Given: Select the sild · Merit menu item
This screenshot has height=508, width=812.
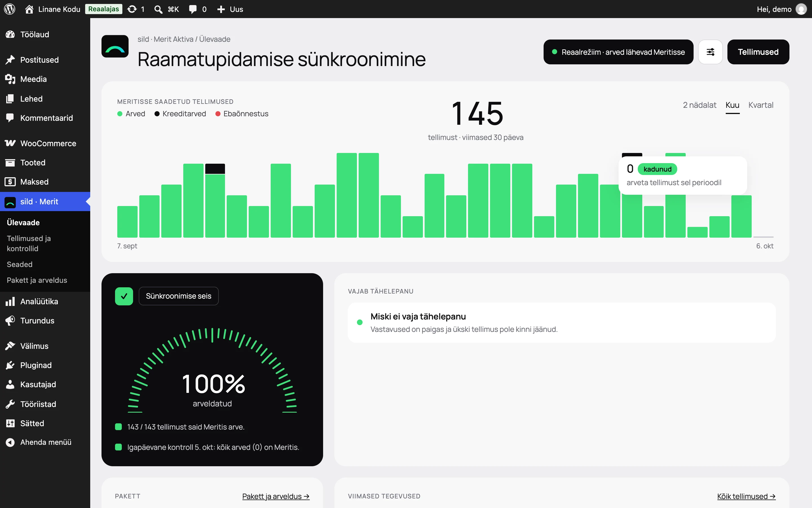Looking at the screenshot, I should click(45, 202).
